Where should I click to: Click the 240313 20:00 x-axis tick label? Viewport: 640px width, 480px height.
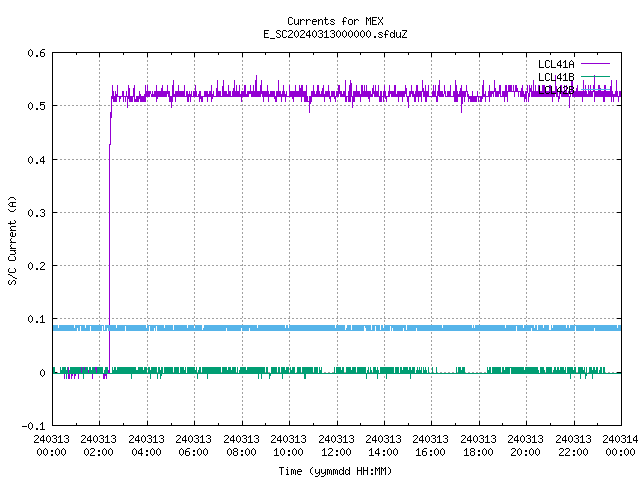(526, 445)
